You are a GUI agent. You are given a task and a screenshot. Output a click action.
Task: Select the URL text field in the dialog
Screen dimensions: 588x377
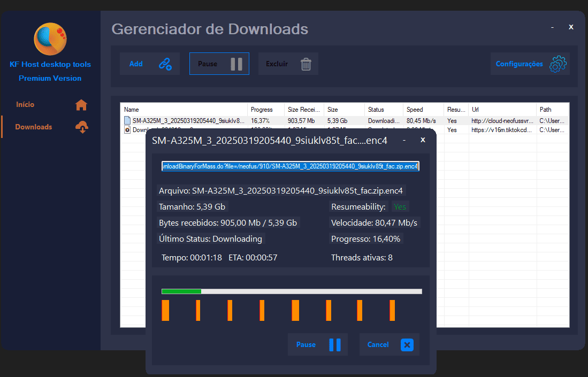point(291,166)
